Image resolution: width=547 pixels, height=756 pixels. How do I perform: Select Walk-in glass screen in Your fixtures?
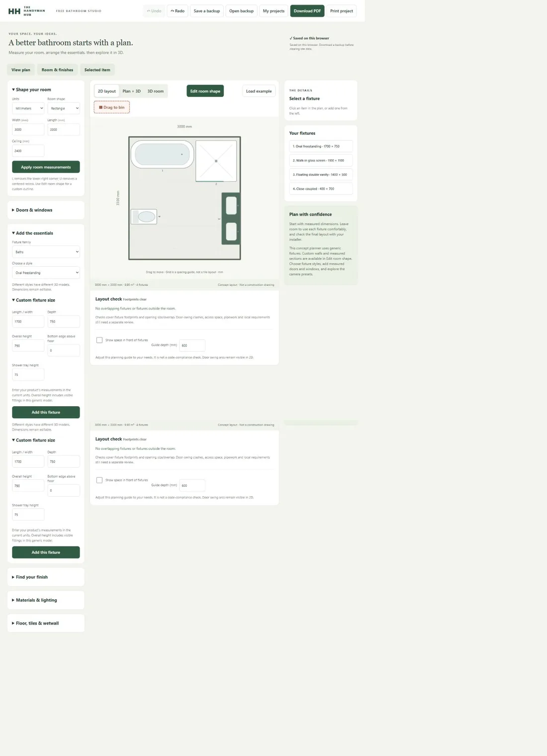tap(321, 160)
